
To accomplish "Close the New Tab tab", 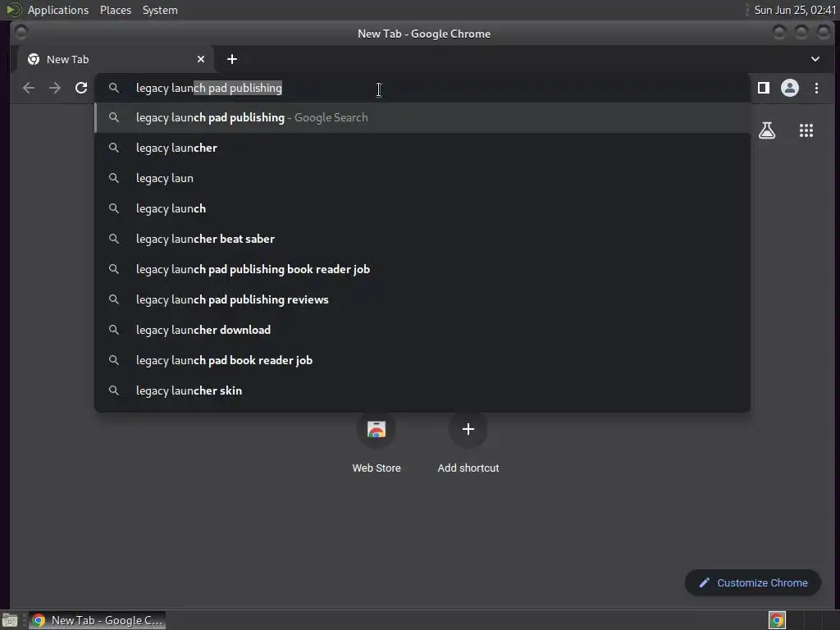I will click(x=201, y=59).
